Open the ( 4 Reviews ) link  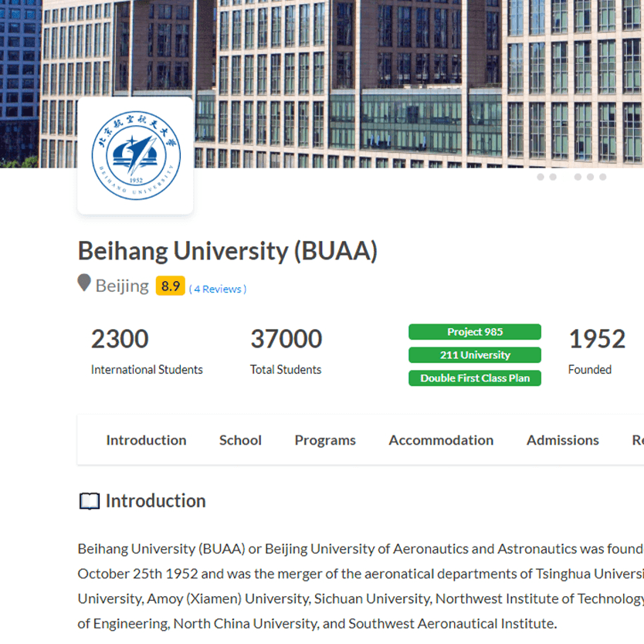coord(217,289)
